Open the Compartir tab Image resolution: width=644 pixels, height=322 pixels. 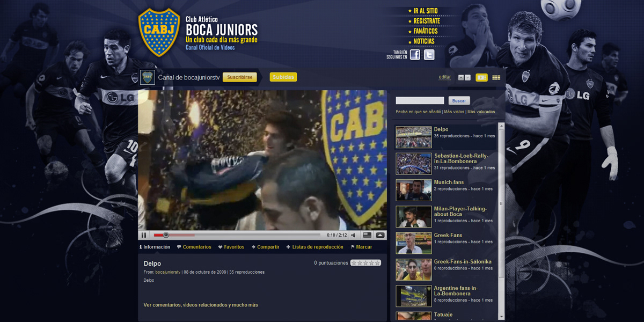[265, 247]
